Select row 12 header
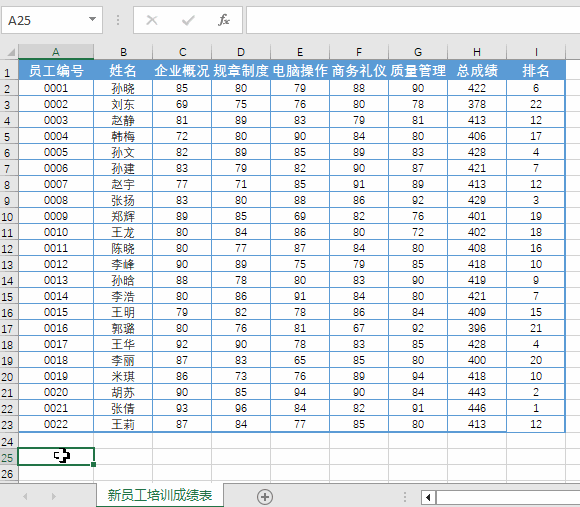The width and height of the screenshot is (580, 507). click(7, 249)
